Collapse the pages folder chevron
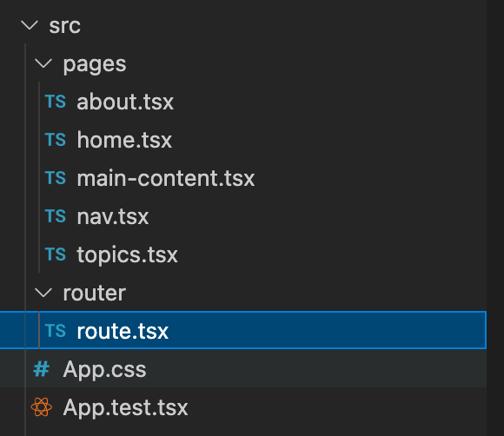This screenshot has width=504, height=436. click(x=43, y=63)
